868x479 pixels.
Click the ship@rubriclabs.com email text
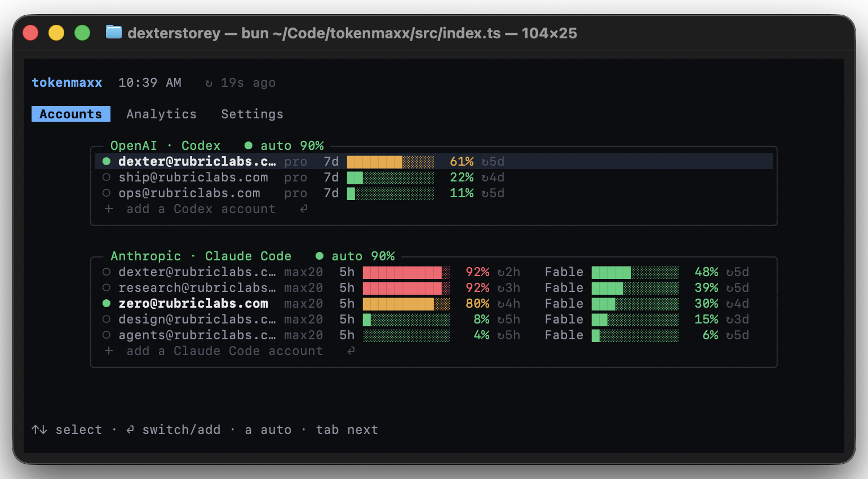(x=193, y=178)
